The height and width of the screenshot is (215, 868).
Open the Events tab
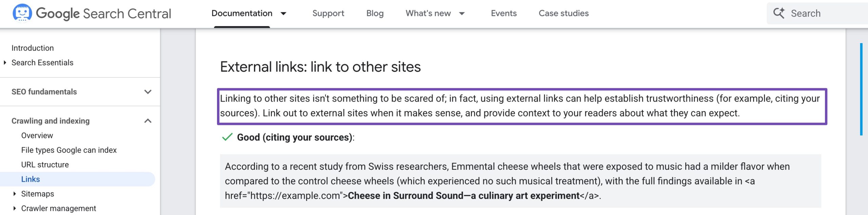tap(504, 13)
